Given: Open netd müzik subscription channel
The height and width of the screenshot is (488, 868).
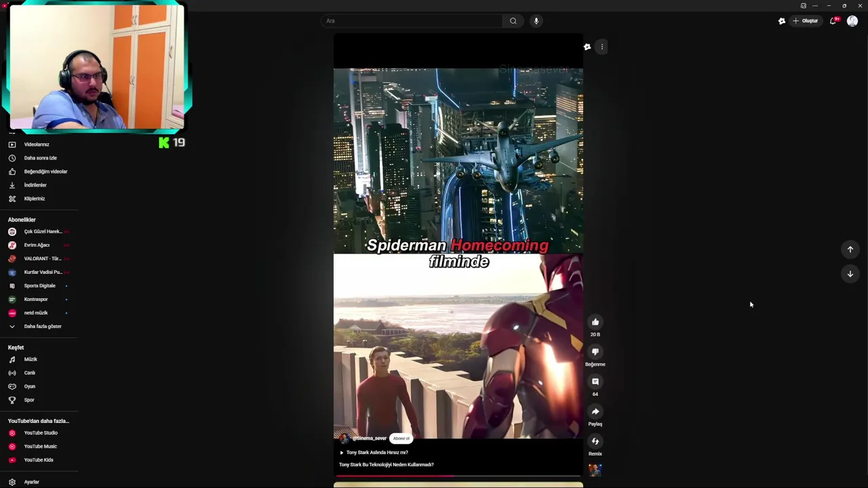Looking at the screenshot, I should click(x=36, y=313).
